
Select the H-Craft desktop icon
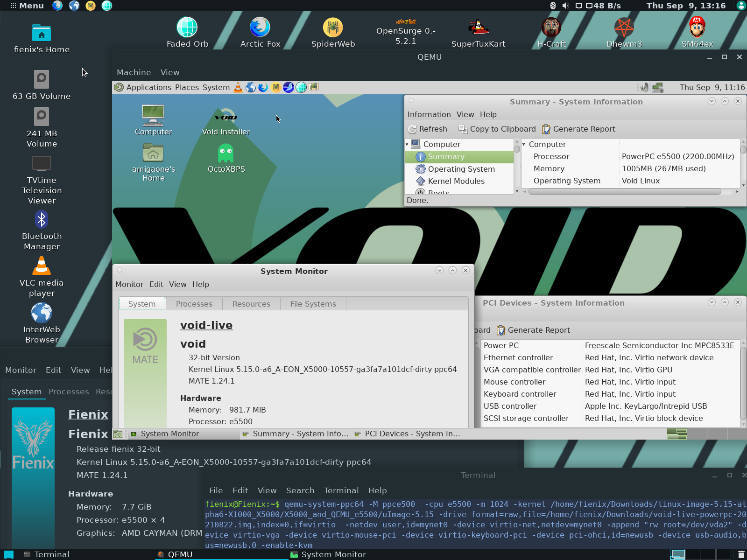point(551,33)
